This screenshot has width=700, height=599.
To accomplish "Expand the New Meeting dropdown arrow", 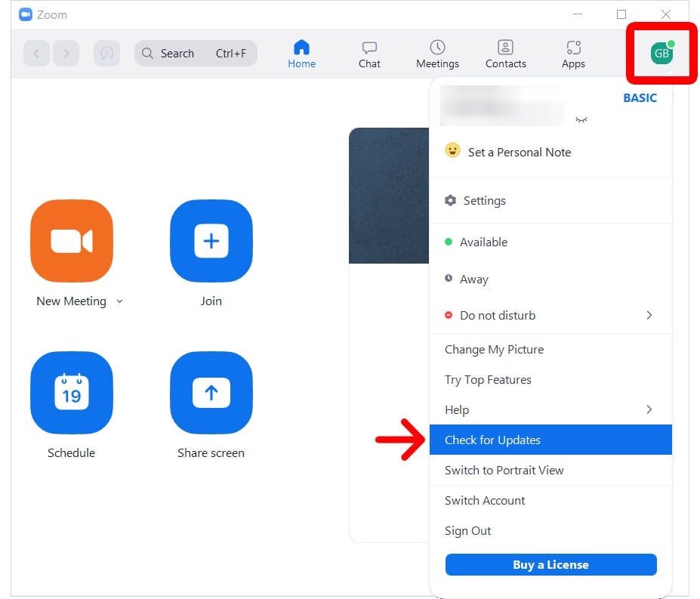I will pyautogui.click(x=119, y=301).
